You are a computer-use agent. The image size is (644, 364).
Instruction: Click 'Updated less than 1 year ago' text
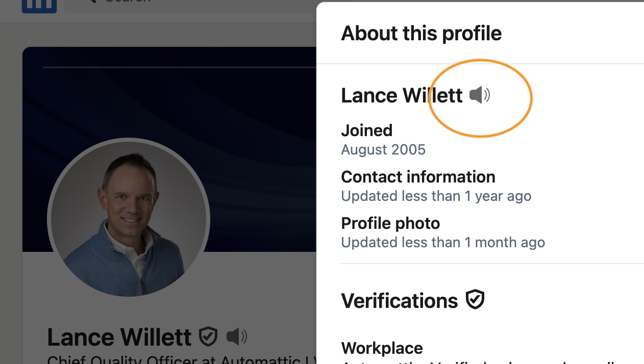pos(436,196)
